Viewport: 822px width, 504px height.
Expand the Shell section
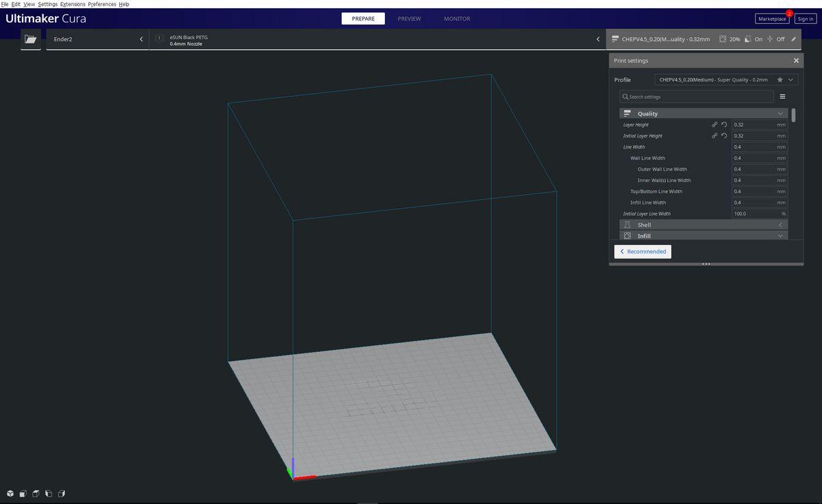(780, 225)
